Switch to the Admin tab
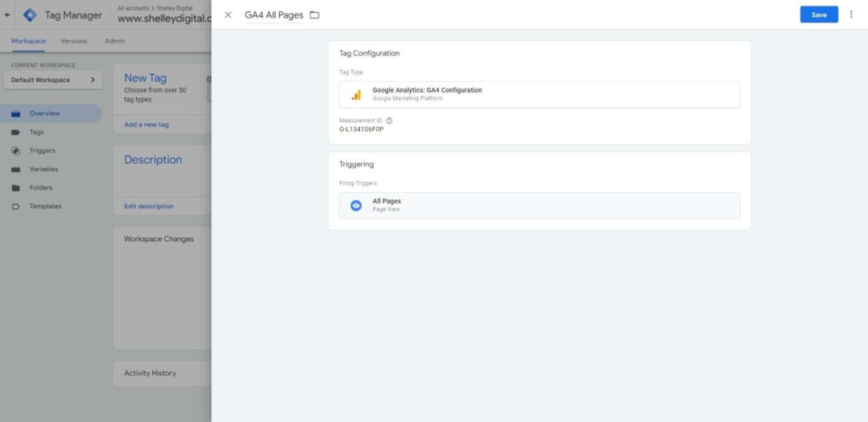868x422 pixels. [x=115, y=41]
